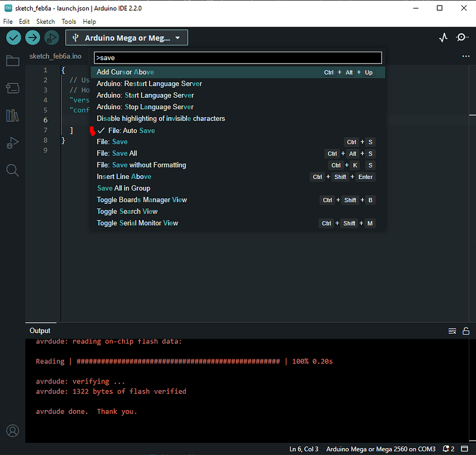Open the File menu

coord(8,22)
